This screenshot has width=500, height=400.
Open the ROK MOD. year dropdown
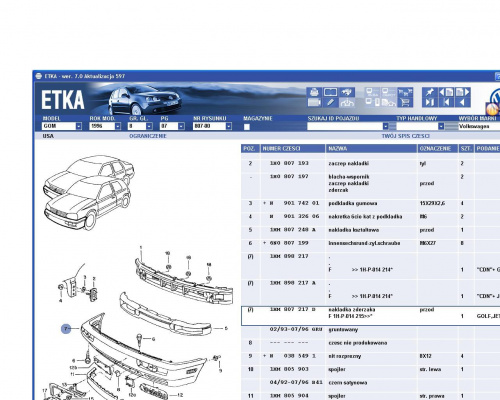click(118, 126)
